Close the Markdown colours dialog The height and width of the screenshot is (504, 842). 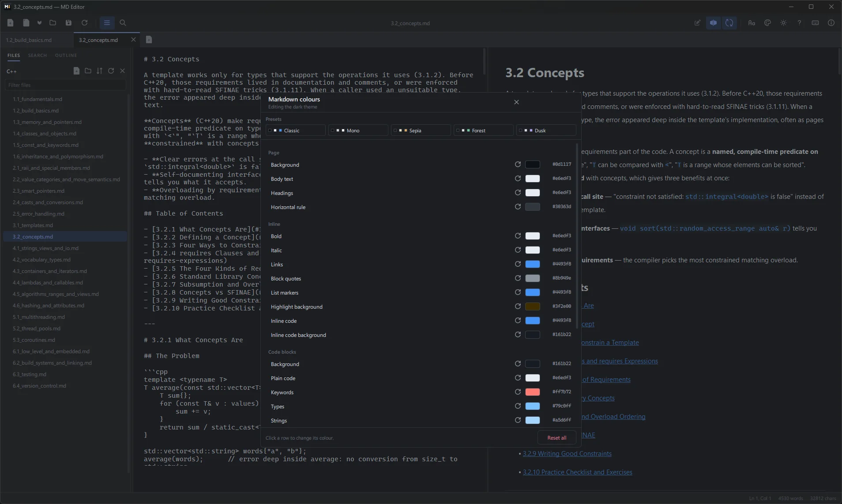(x=516, y=102)
